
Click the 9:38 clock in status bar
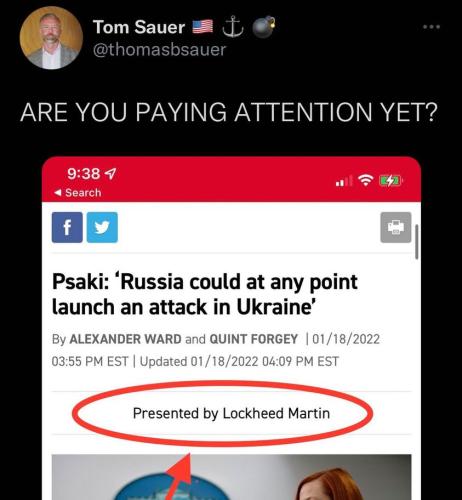[83, 173]
